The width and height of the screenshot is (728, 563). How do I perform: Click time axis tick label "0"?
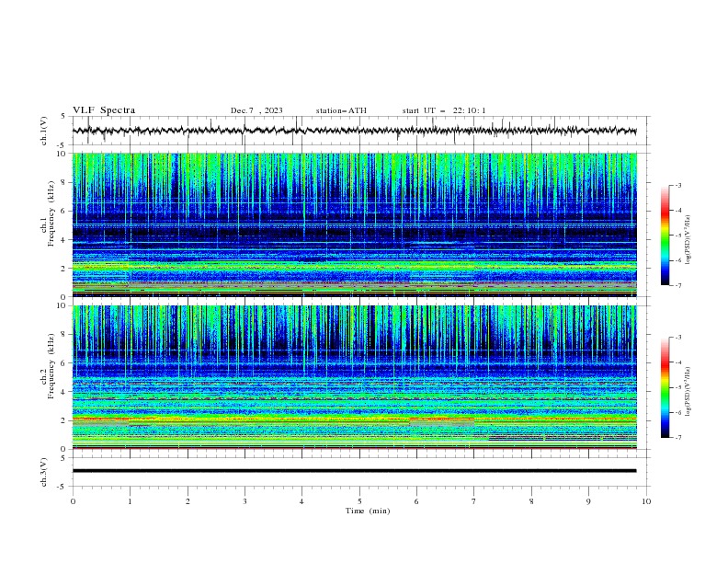[73, 501]
